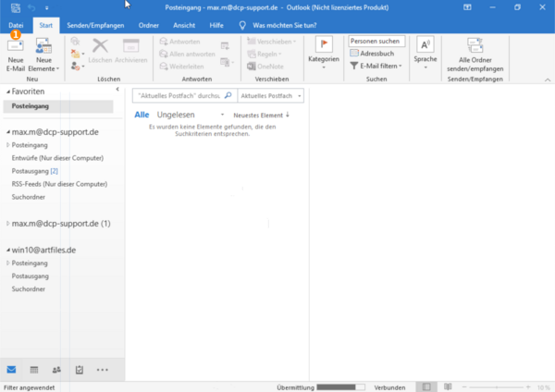Collapse the Favoriten section

[x=8, y=92]
